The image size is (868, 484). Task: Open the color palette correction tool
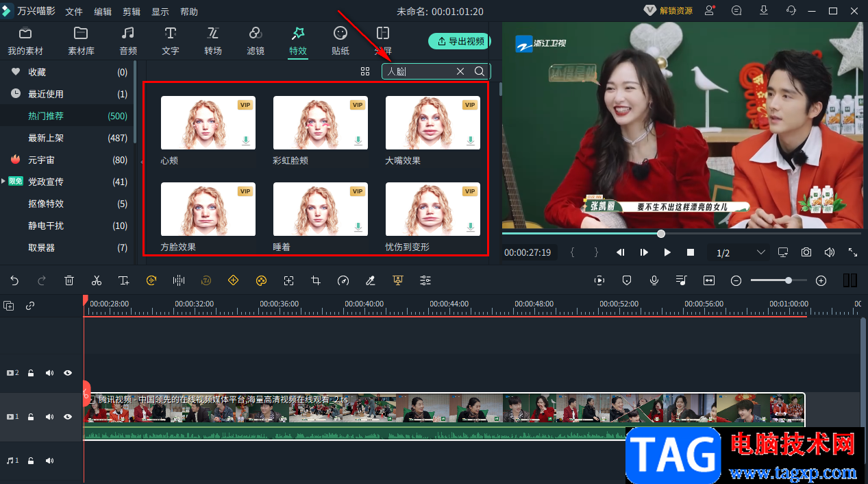(x=261, y=280)
